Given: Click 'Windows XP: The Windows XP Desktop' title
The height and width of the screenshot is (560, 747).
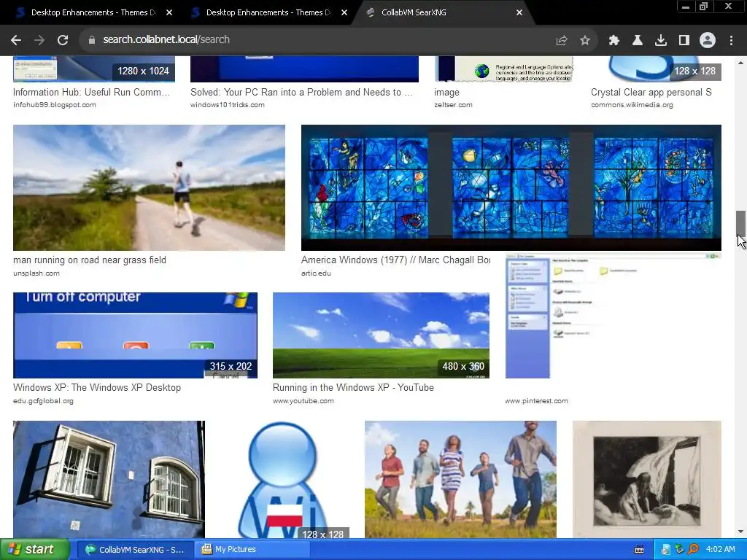Looking at the screenshot, I should coord(97,388).
